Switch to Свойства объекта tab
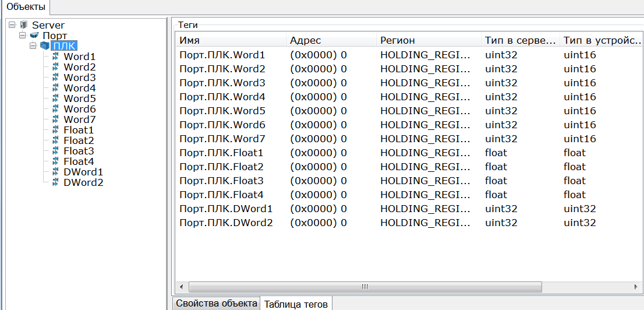The image size is (644, 310). [217, 303]
